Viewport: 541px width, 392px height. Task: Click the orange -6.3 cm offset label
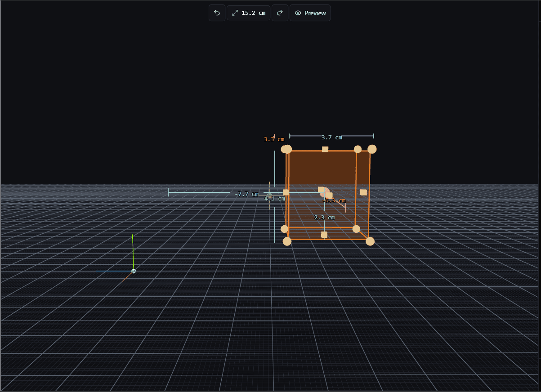[x=334, y=200]
